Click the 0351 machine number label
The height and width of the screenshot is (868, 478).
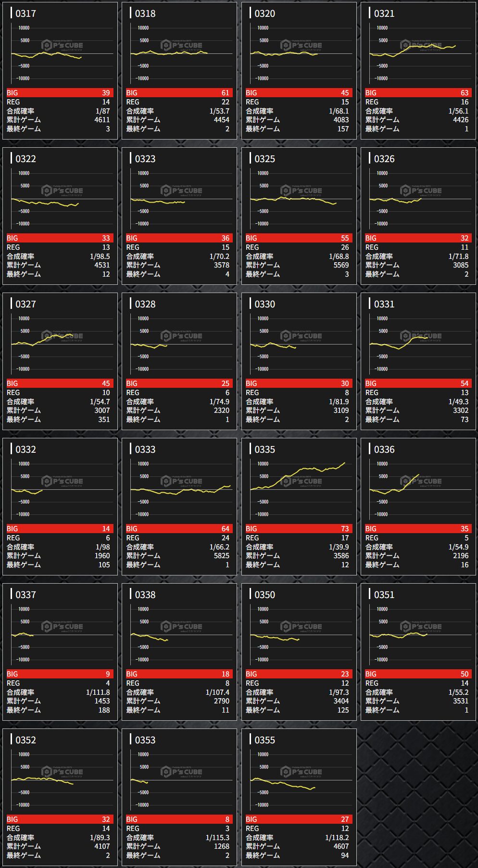coord(384,595)
